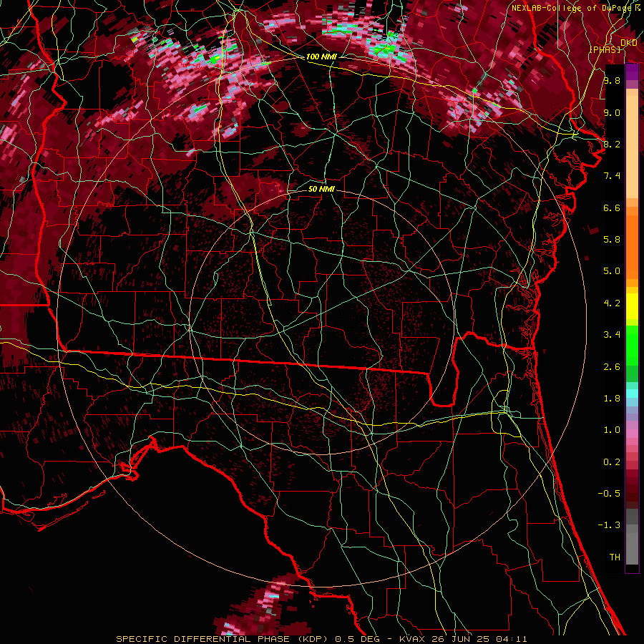Image resolution: width=644 pixels, height=644 pixels.
Task: Pick the cyan color bar segment
Action: tap(632, 394)
